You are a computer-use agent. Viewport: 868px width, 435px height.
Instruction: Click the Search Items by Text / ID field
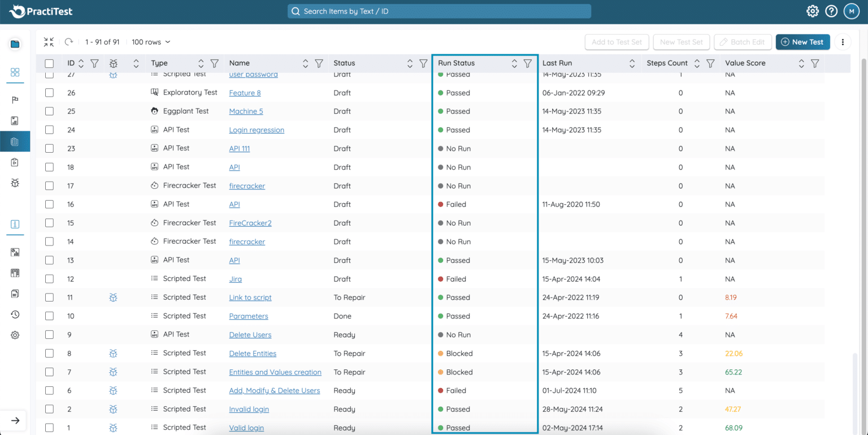tap(439, 11)
